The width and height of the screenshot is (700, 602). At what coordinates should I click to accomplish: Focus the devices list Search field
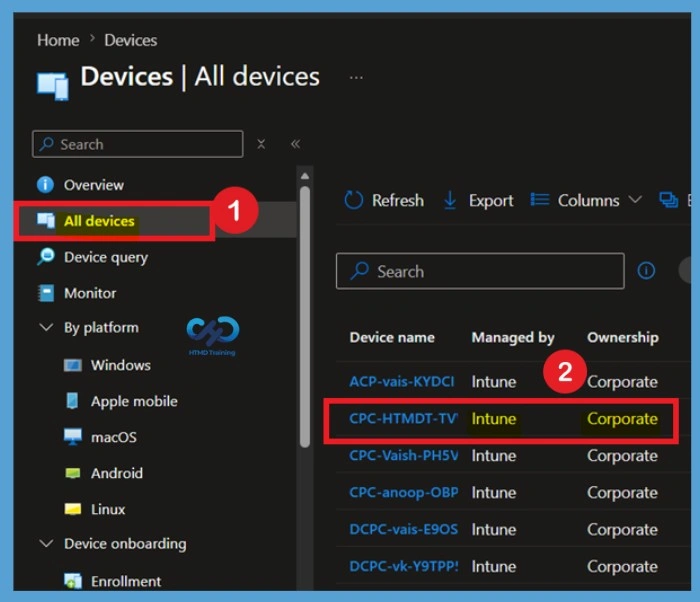tap(480, 271)
